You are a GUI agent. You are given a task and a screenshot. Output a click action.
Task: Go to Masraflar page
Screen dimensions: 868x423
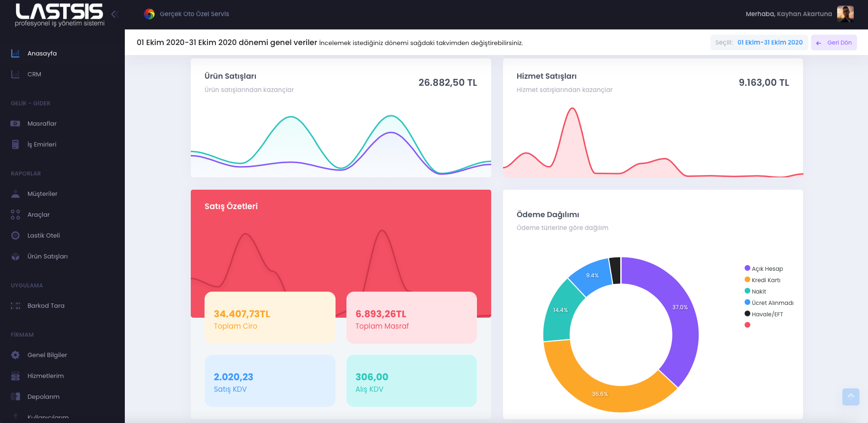(x=42, y=123)
